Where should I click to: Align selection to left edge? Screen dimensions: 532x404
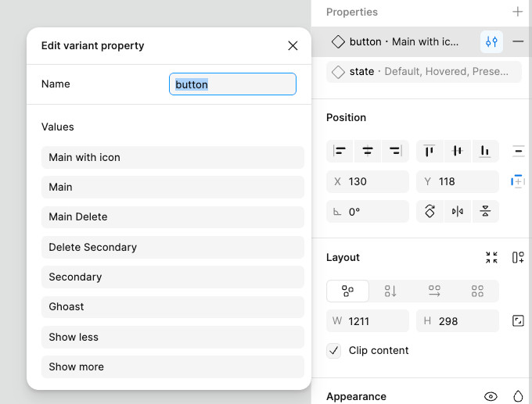pyautogui.click(x=340, y=151)
